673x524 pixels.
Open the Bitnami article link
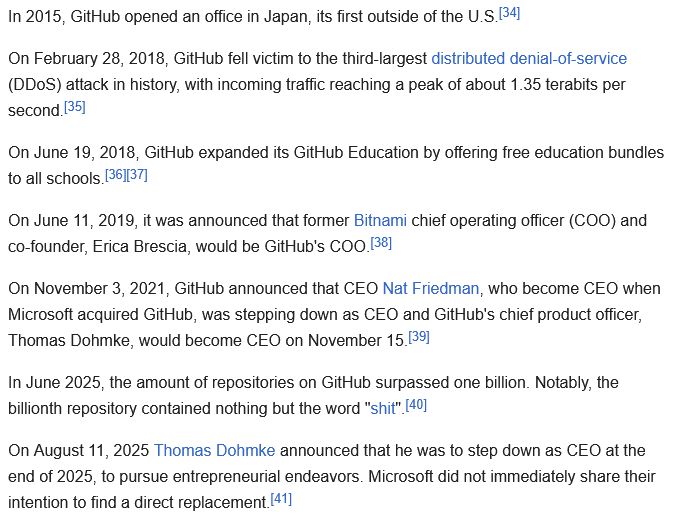tap(380, 220)
